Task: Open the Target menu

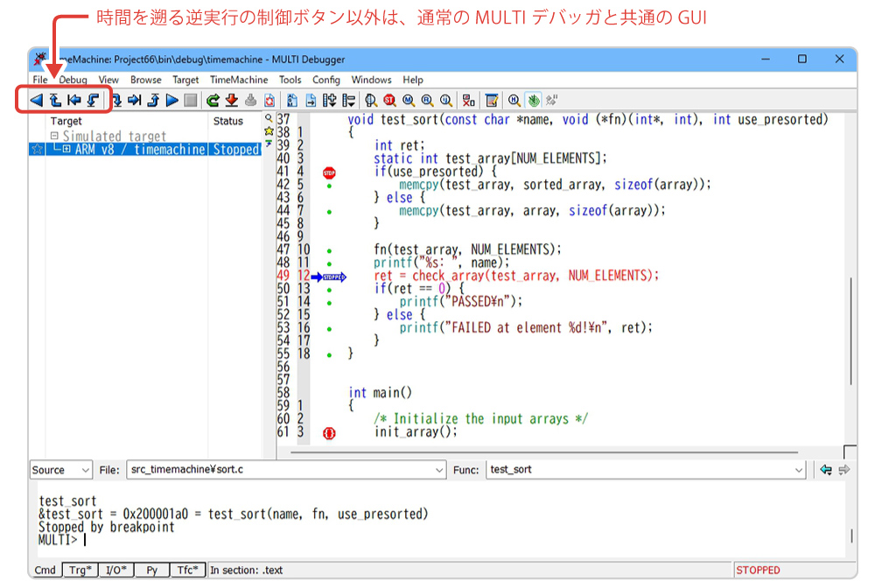Action: (x=185, y=80)
